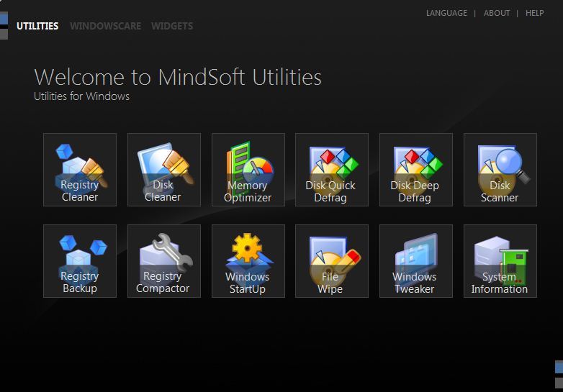
Task: Start Disk Quick Defrag
Action: [x=332, y=170]
